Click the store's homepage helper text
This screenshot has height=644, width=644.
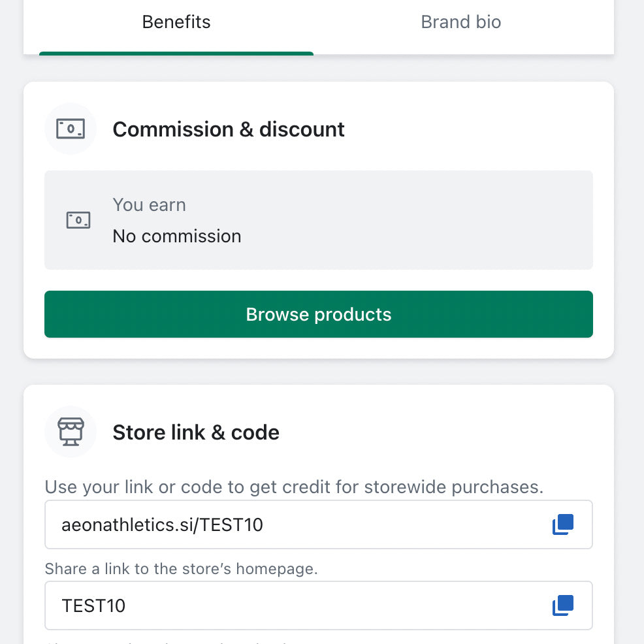181,569
